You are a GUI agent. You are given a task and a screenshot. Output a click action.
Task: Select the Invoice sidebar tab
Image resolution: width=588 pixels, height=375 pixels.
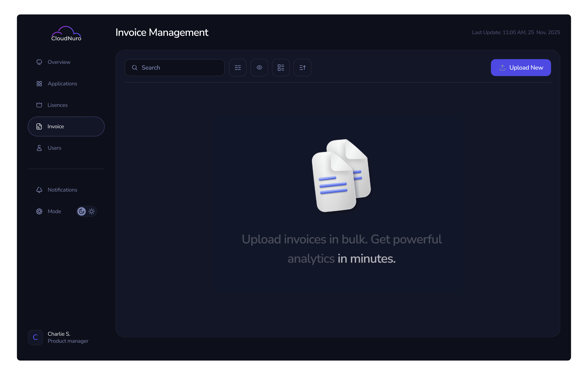click(66, 126)
